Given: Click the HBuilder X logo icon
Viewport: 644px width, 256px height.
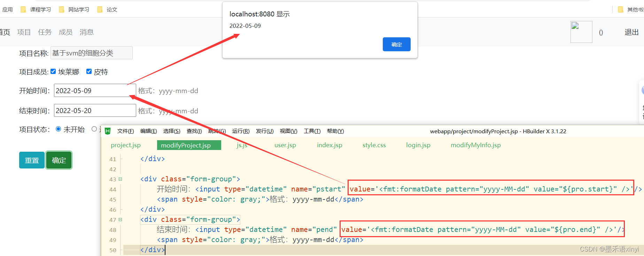Looking at the screenshot, I should [108, 131].
